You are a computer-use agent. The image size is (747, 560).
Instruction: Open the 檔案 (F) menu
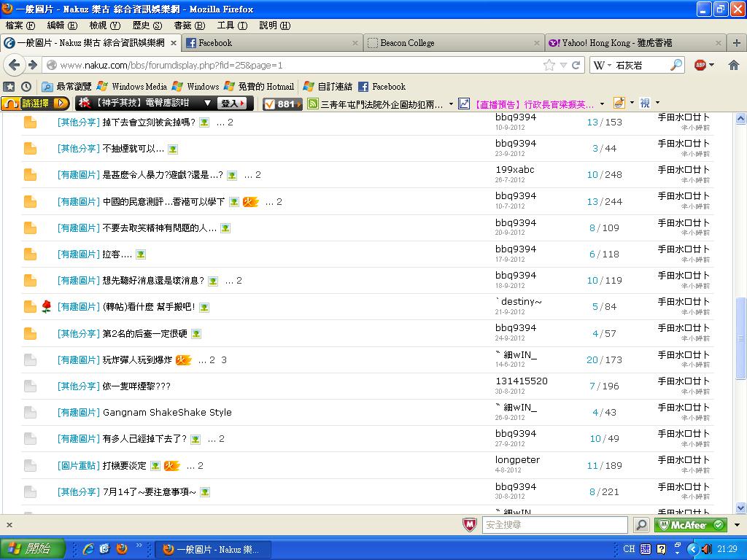pos(20,26)
